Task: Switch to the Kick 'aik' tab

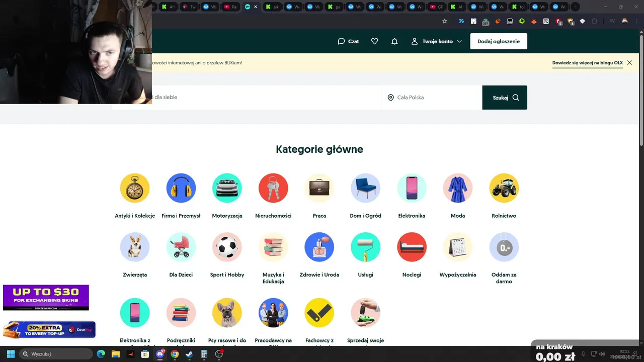Action: pos(273,7)
